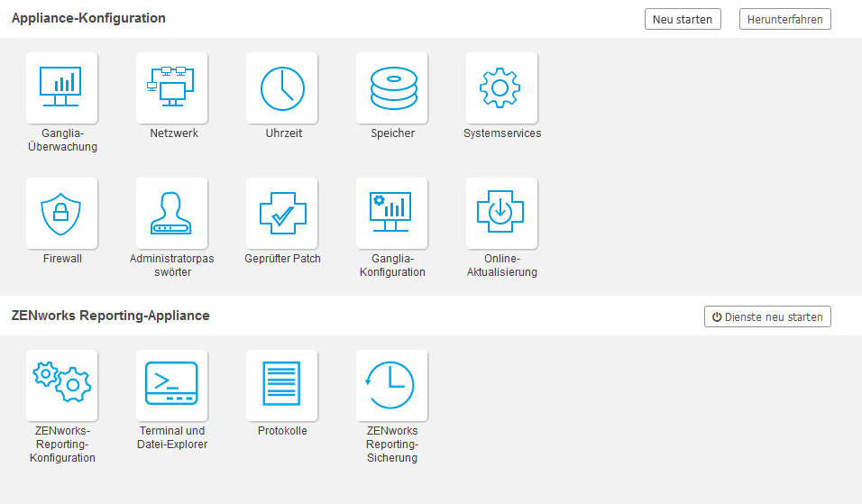862x504 pixels.
Task: Open the Systemservices gear icon
Action: [501, 88]
